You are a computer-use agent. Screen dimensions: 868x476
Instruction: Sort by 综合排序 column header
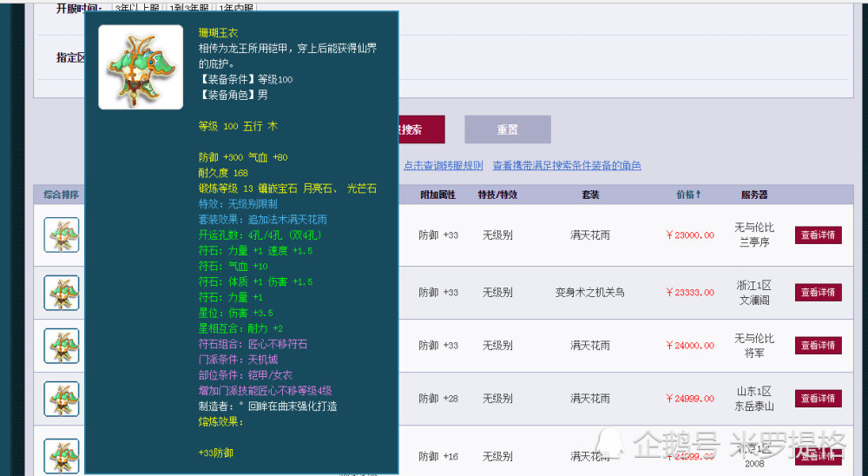click(61, 195)
